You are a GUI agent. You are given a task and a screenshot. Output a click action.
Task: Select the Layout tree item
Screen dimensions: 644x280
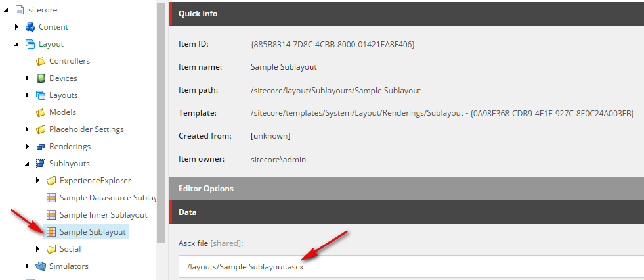pyautogui.click(x=51, y=44)
